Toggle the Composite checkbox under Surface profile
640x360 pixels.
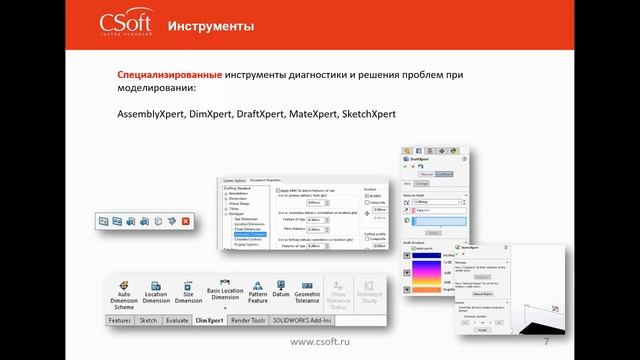(x=367, y=239)
